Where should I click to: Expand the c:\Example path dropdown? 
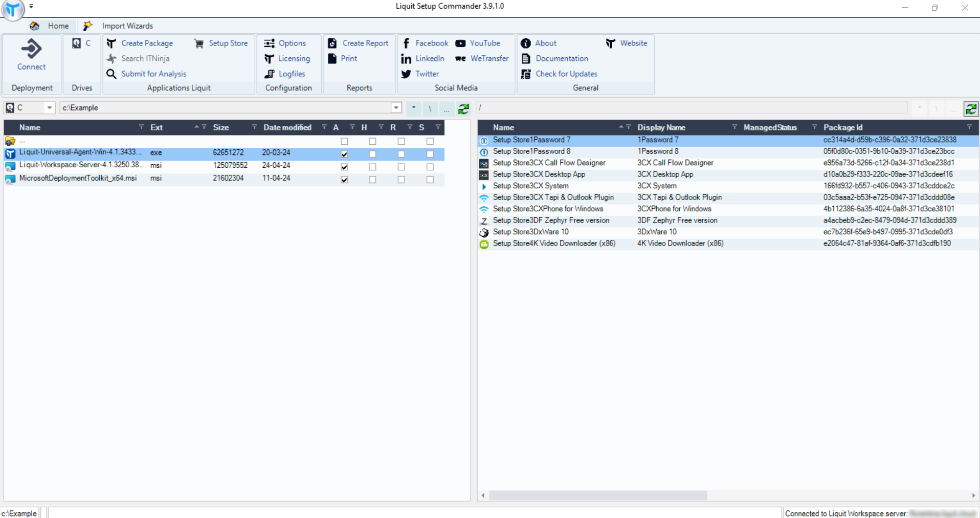396,108
